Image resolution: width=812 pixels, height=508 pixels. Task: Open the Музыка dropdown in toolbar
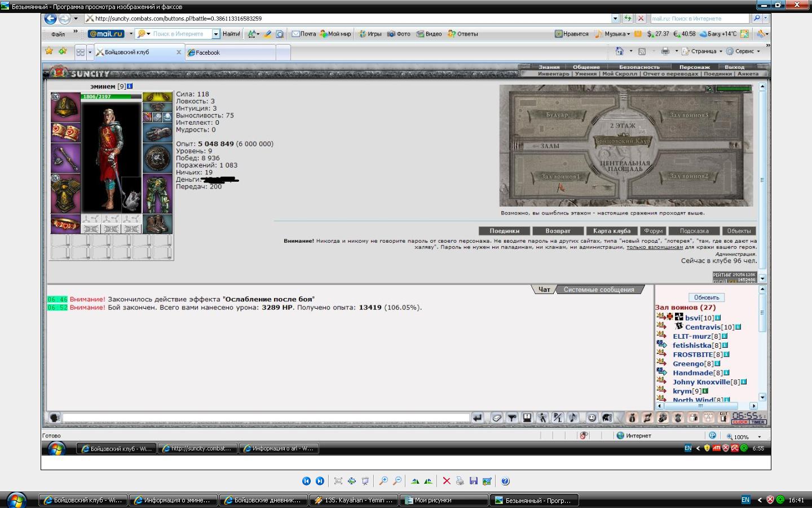(628, 34)
